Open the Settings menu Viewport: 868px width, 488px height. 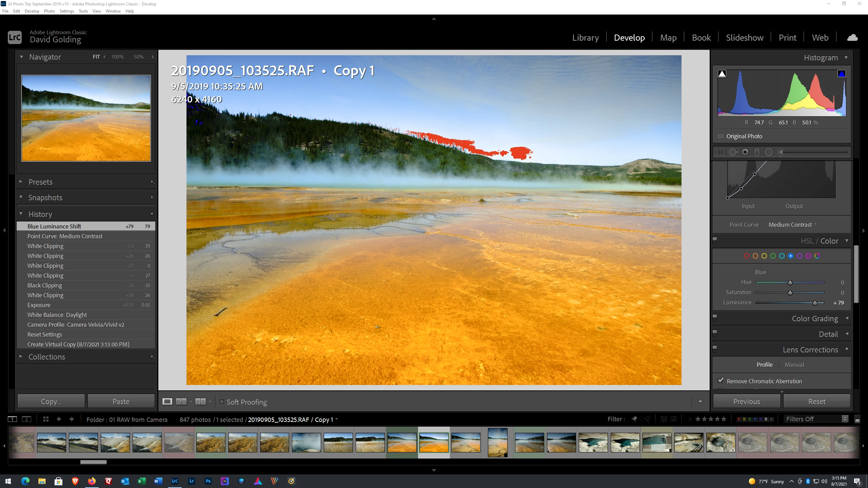(66, 11)
